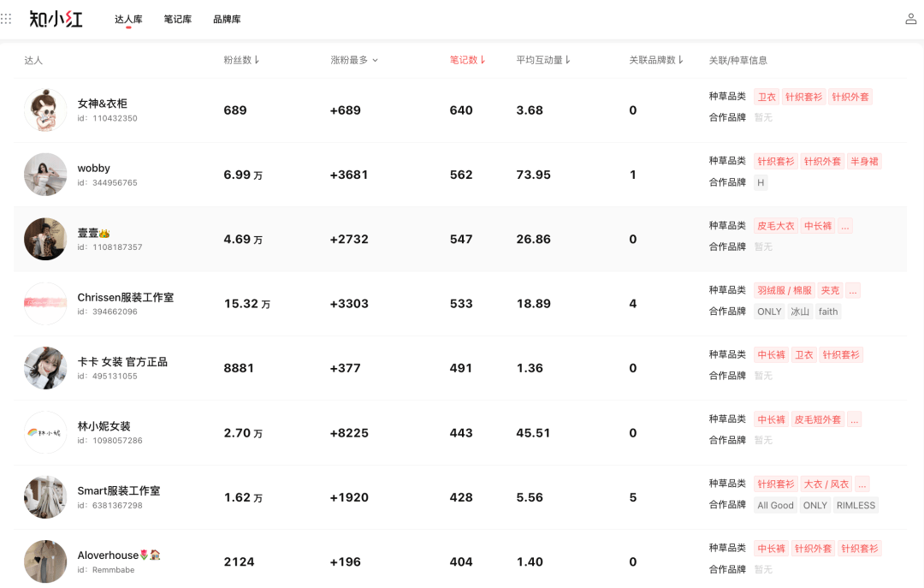Sort by 关联品牌数 column
Image resolution: width=924 pixels, height=588 pixels.
pyautogui.click(x=656, y=60)
